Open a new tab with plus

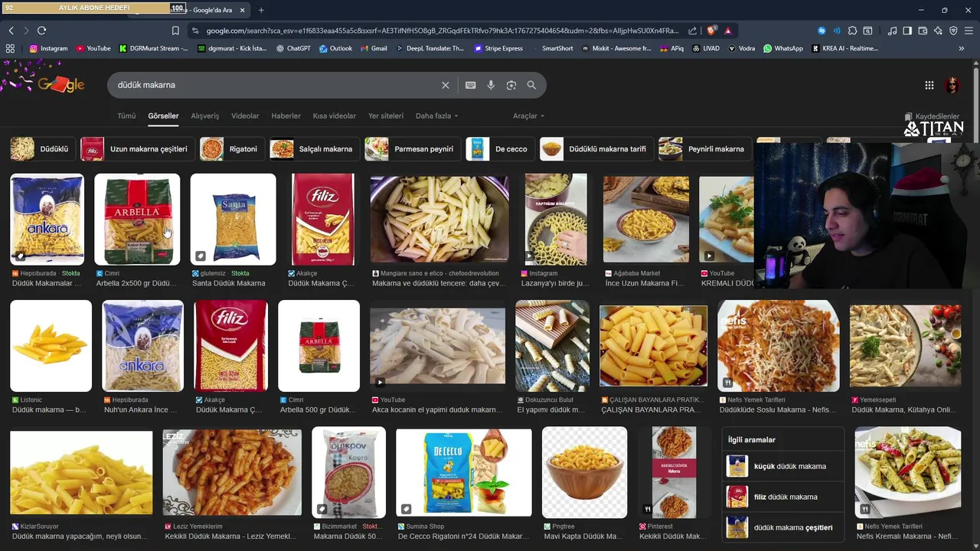pos(261,10)
